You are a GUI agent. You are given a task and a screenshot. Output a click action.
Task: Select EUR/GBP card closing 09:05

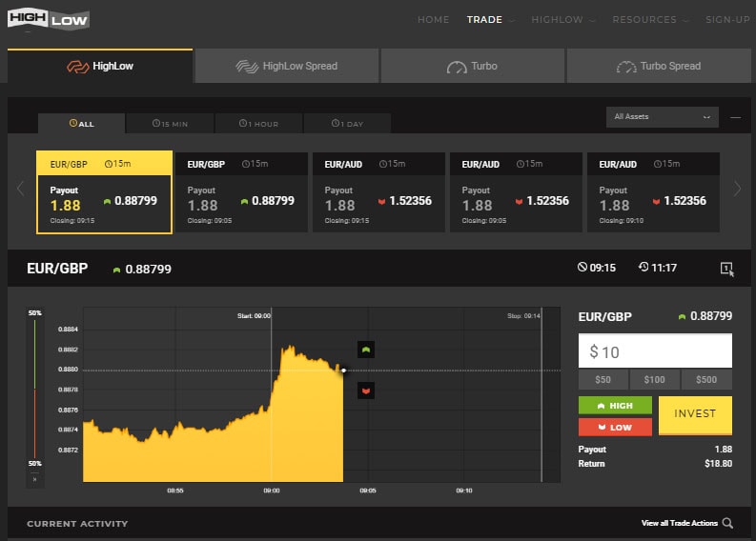click(241, 192)
